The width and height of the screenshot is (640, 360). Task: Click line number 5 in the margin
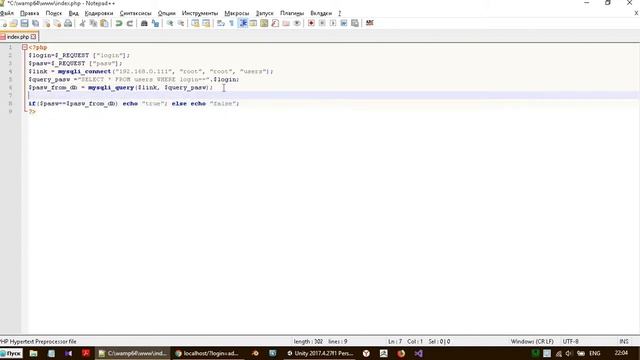pos(10,80)
